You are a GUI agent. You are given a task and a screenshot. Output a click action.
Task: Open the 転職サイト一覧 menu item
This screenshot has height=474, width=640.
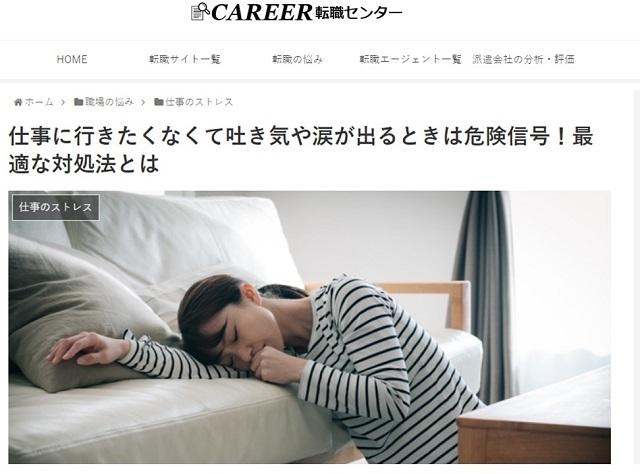(184, 60)
